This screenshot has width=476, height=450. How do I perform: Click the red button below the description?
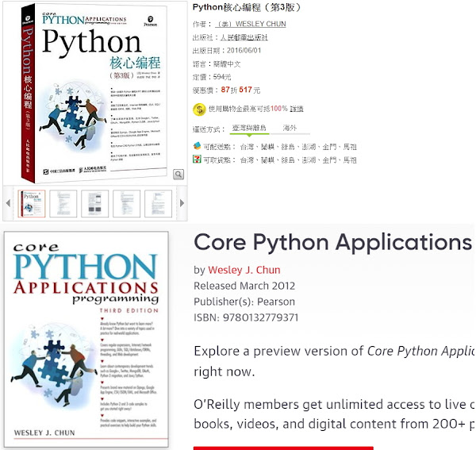click(283, 448)
